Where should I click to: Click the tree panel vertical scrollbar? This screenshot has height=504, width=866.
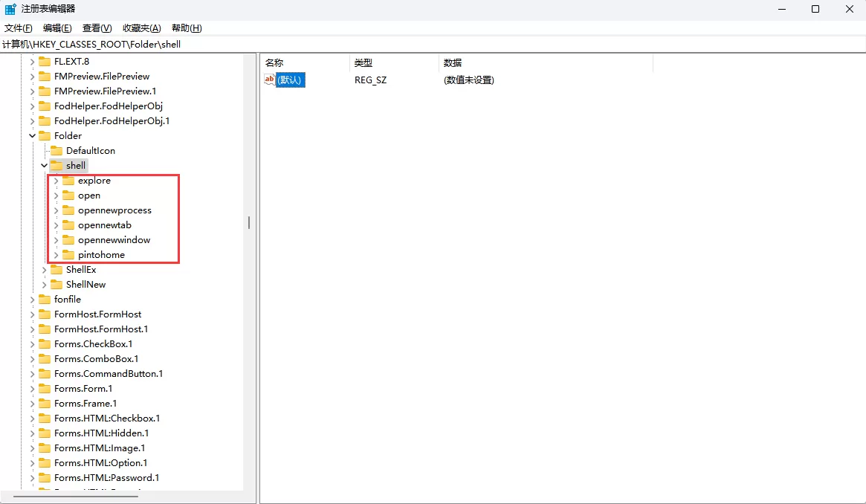[x=248, y=222]
